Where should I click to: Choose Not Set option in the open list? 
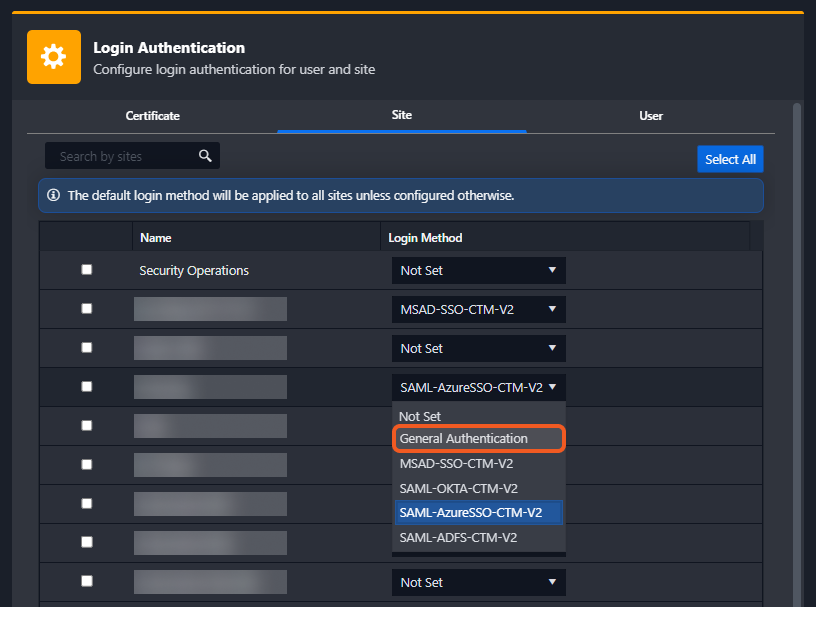tap(420, 416)
